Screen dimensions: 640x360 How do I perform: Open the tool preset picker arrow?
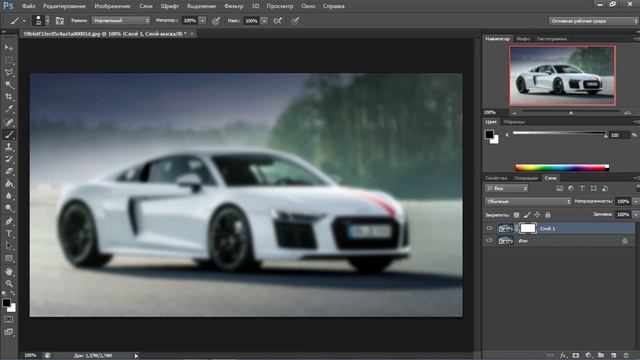coord(24,20)
